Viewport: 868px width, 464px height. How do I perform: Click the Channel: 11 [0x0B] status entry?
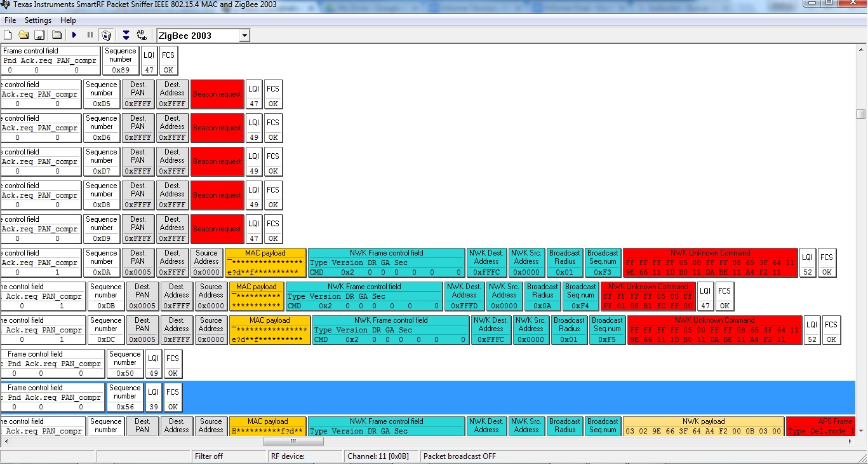point(382,456)
